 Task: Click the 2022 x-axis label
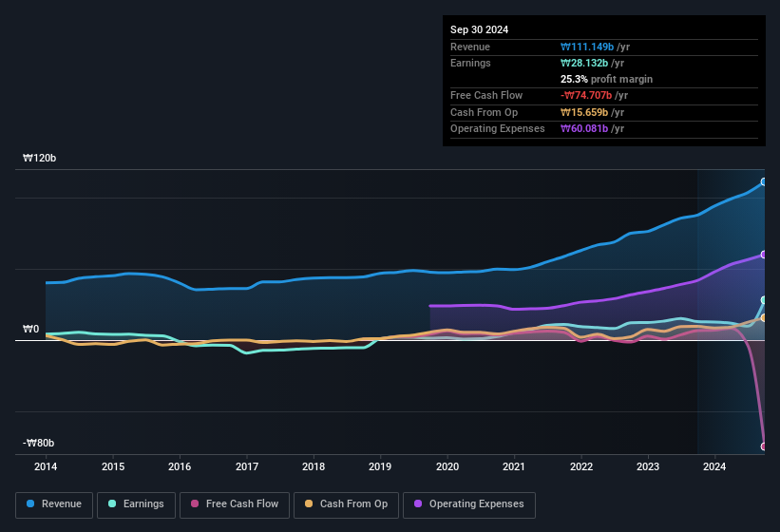click(581, 466)
